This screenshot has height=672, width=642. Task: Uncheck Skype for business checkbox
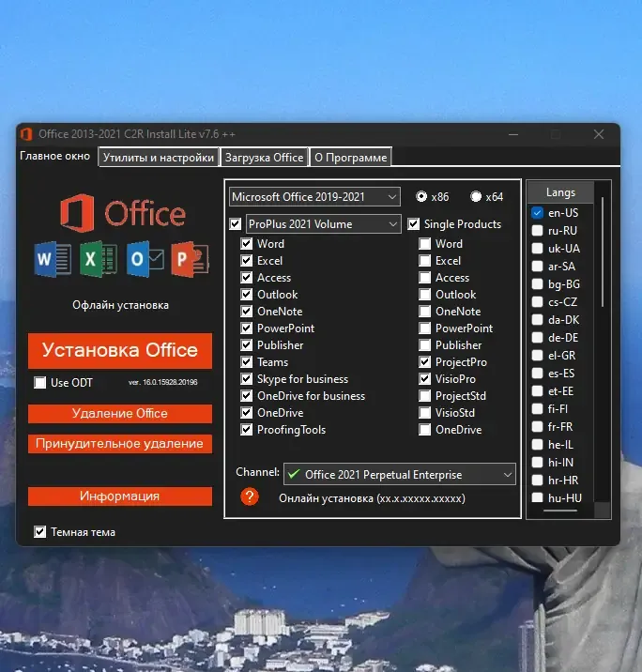tap(247, 379)
